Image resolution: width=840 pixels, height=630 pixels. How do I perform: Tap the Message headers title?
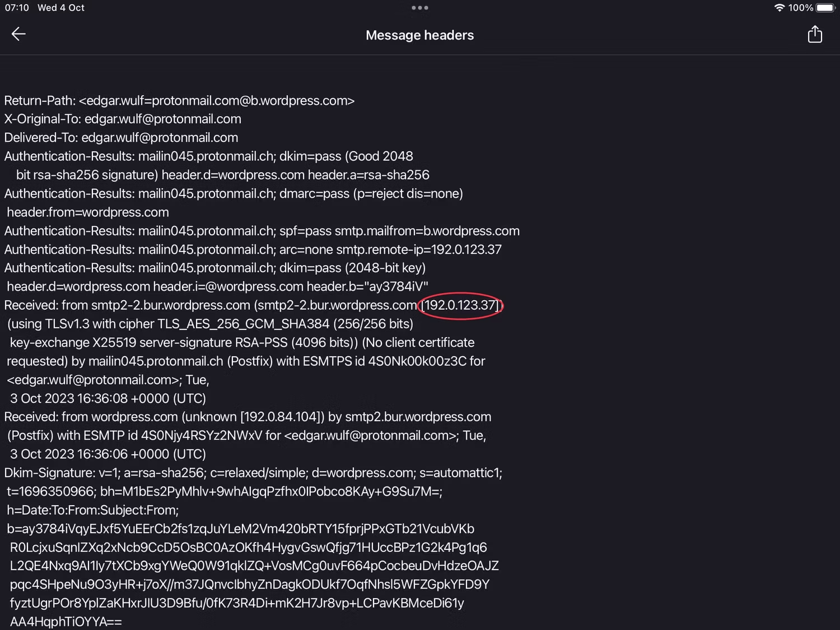(x=419, y=35)
